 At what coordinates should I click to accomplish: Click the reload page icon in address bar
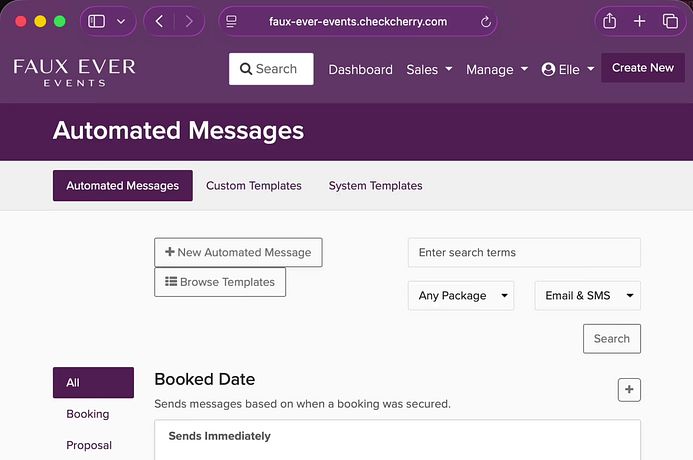click(x=486, y=21)
